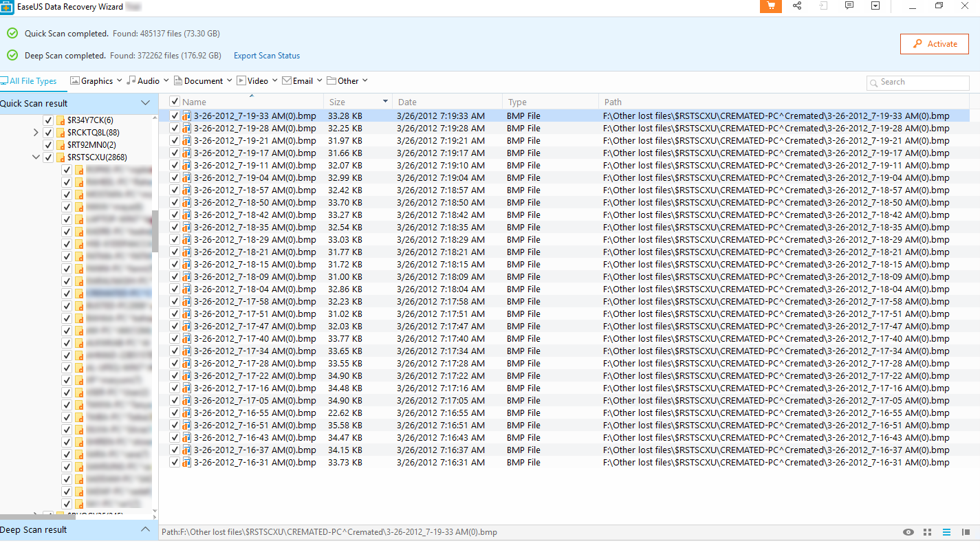Image resolution: width=980 pixels, height=550 pixels.
Task: Uncheck the $R34Y7CK(6) folder checkbox
Action: click(48, 120)
